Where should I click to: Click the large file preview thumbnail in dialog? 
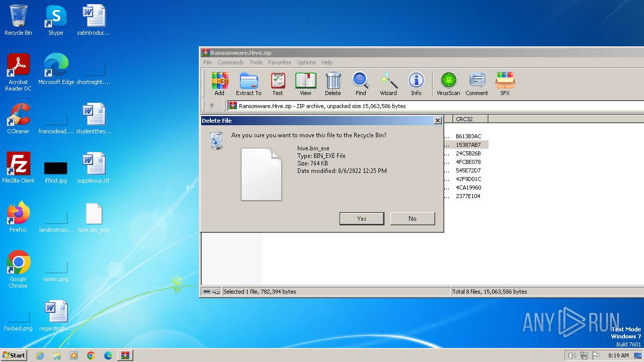point(261,174)
